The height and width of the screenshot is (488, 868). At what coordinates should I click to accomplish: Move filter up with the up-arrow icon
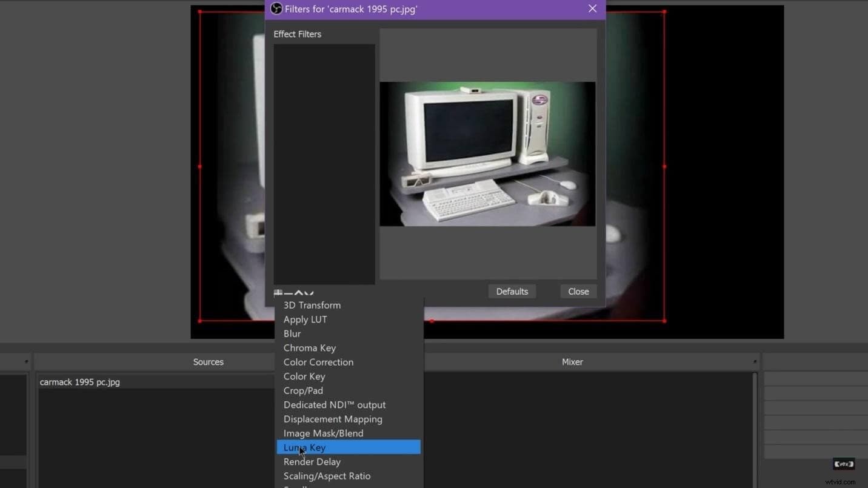click(x=299, y=293)
